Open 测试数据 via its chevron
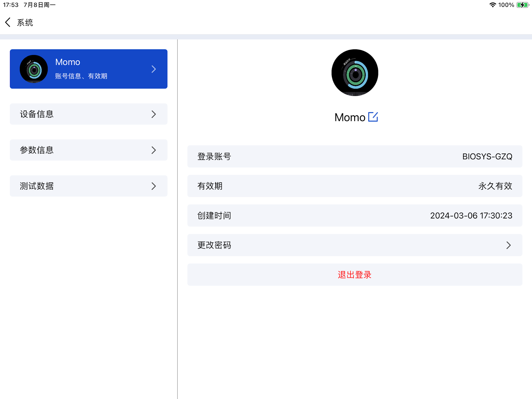This screenshot has width=532, height=399. (154, 186)
